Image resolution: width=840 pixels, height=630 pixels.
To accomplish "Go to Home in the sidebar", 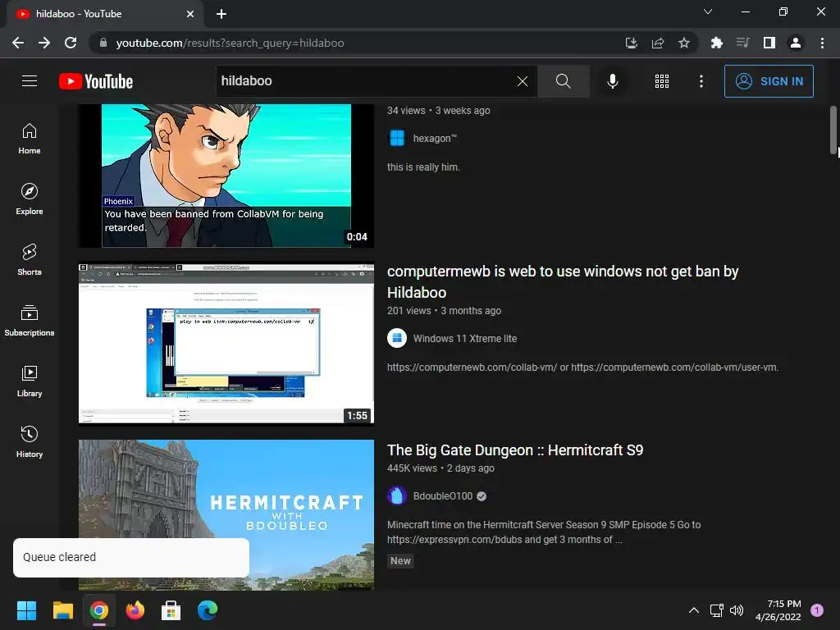I will click(30, 139).
